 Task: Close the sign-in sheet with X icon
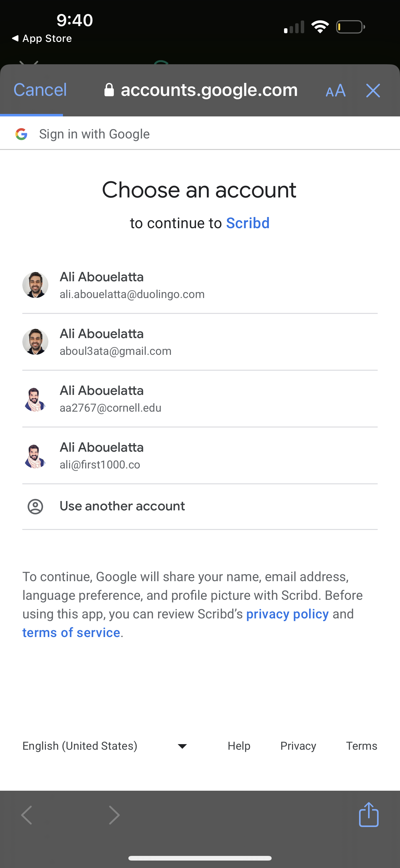tap(373, 90)
